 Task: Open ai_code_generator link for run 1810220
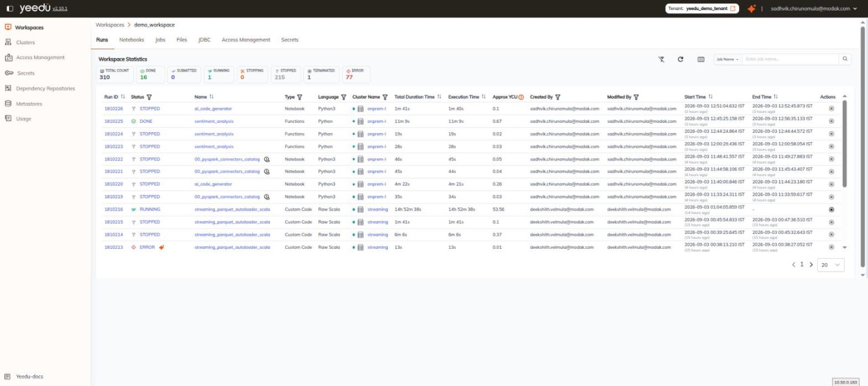[x=213, y=184]
